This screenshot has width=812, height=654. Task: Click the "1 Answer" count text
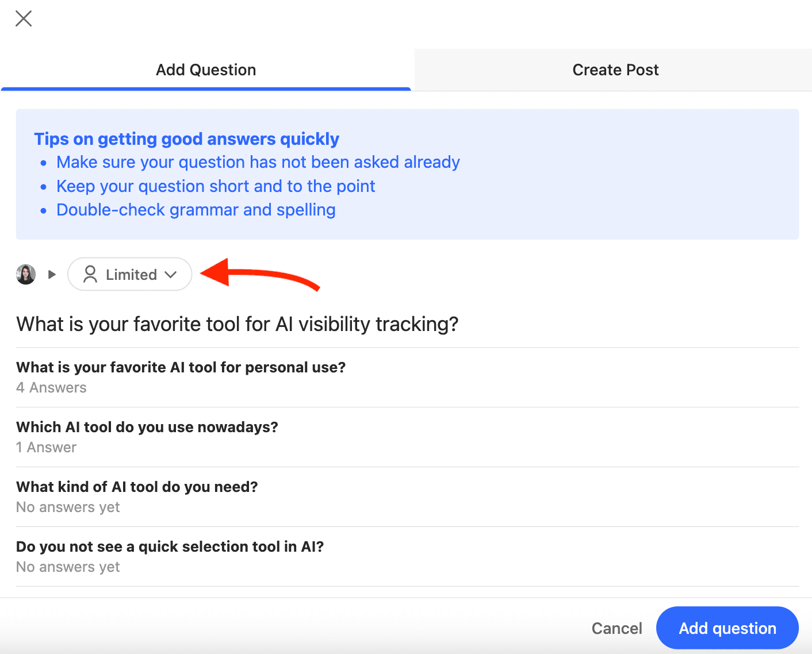(46, 448)
